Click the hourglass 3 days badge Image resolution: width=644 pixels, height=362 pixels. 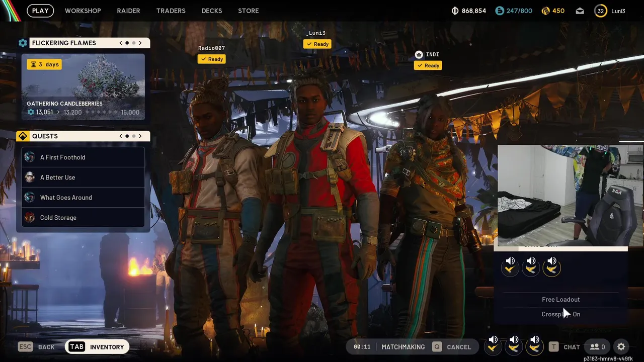tap(45, 64)
